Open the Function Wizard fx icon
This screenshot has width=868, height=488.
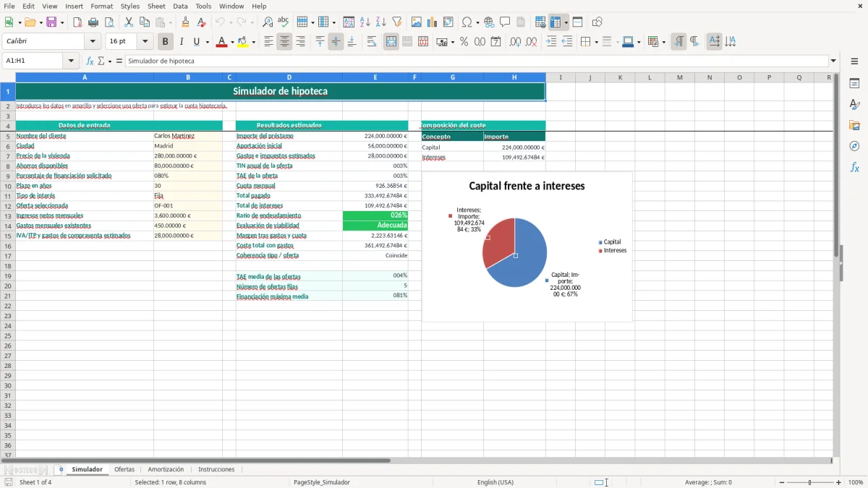pyautogui.click(x=90, y=61)
